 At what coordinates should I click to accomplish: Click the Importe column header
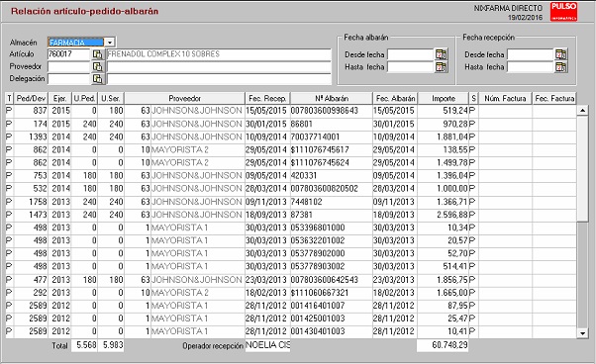click(444, 98)
